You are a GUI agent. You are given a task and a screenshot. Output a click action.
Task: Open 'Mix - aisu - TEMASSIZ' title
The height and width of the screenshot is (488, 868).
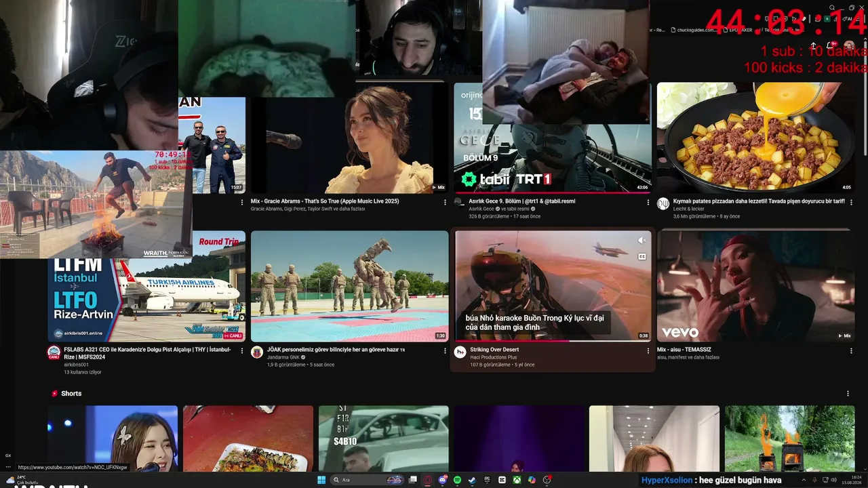tap(684, 350)
